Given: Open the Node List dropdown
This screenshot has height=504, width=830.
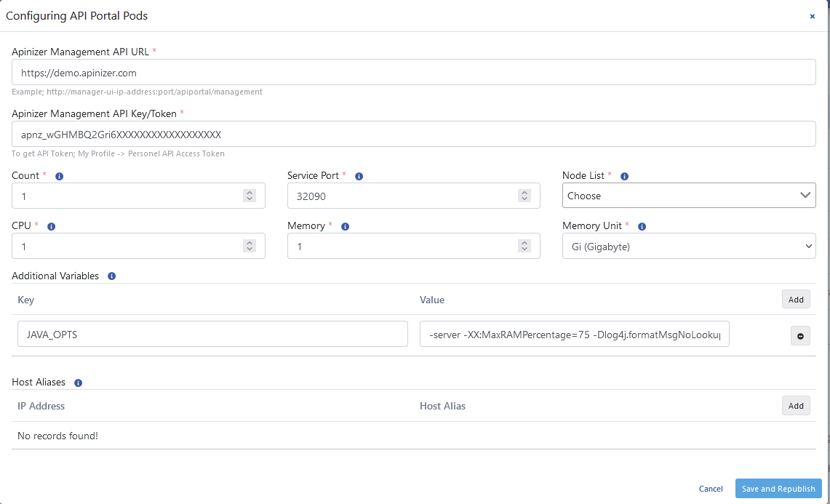Looking at the screenshot, I should 688,196.
